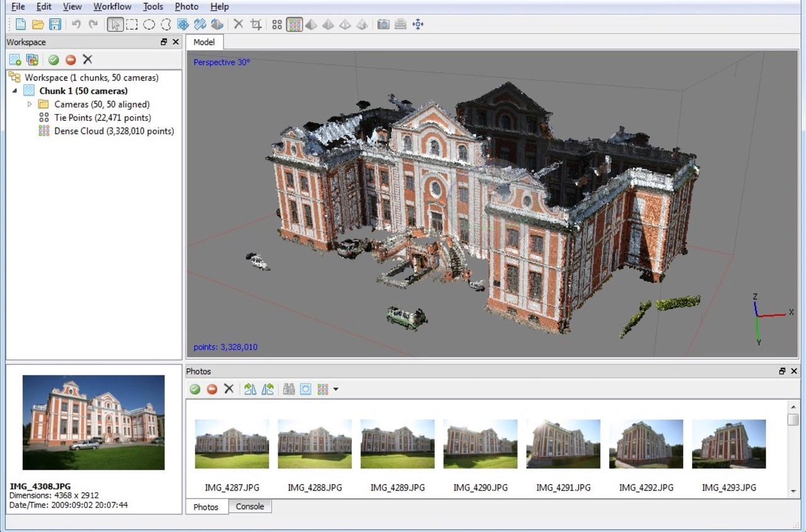This screenshot has width=806, height=532.
Task: Add a chunk in the Workspace toolbar
Action: point(15,60)
